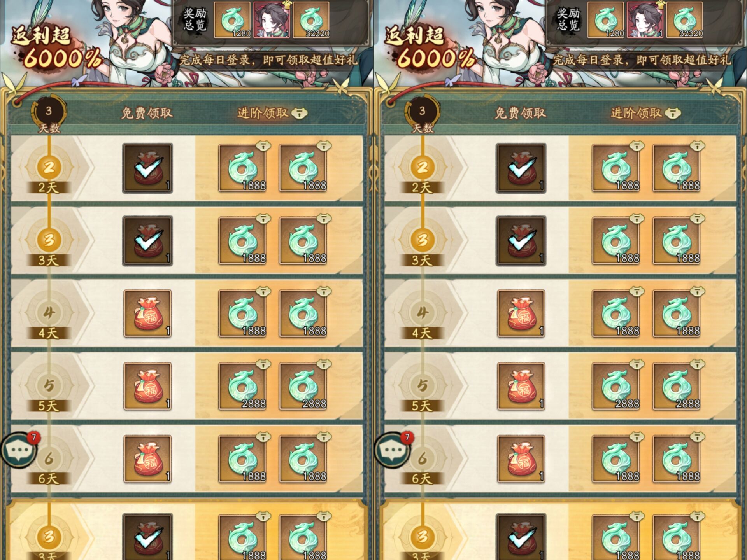Select the 进阶领取 header in left panel

pos(263,113)
